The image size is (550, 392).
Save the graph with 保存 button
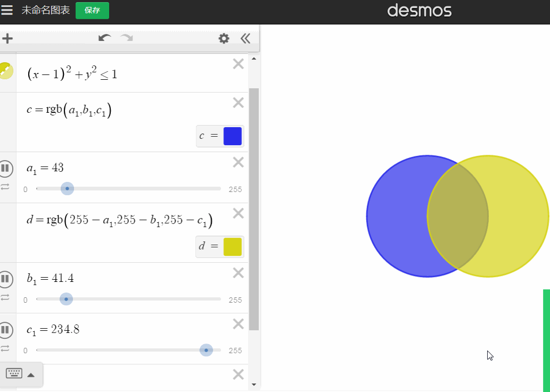[x=92, y=11]
